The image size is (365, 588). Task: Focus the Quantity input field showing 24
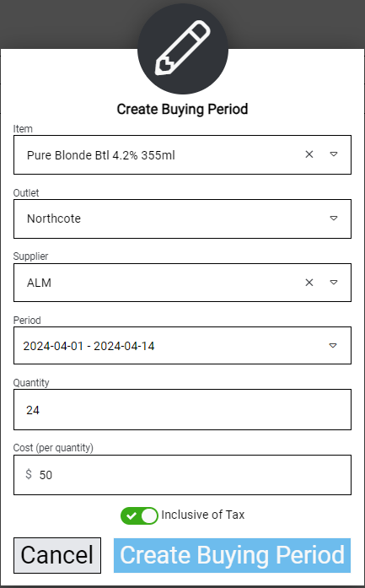pos(182,409)
